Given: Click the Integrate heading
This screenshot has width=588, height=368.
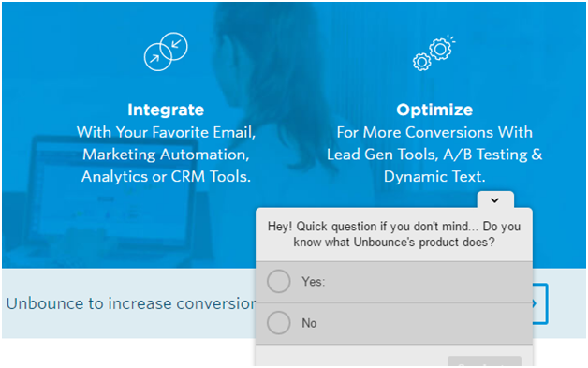Looking at the screenshot, I should pyautogui.click(x=166, y=110).
